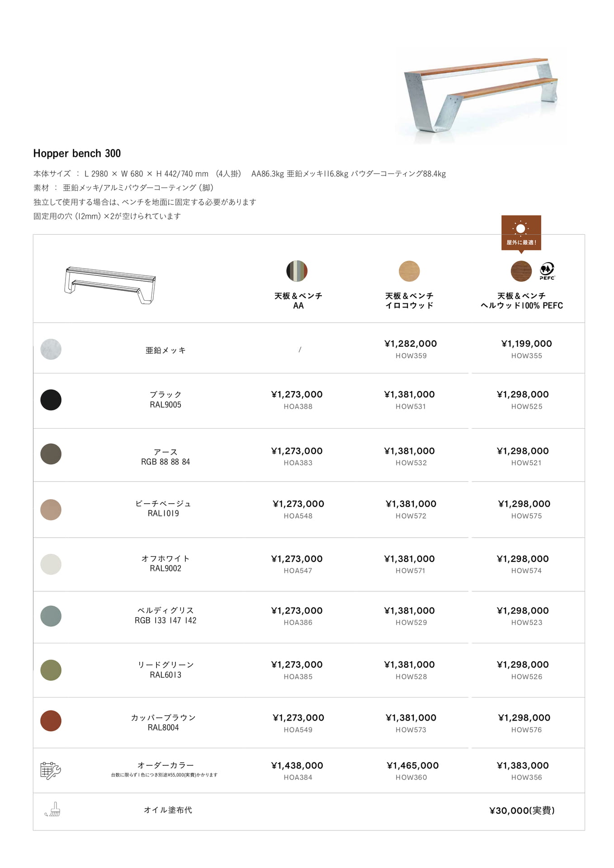614x868 pixels.
Task: Click the bench line drawing illustration
Action: [x=110, y=285]
